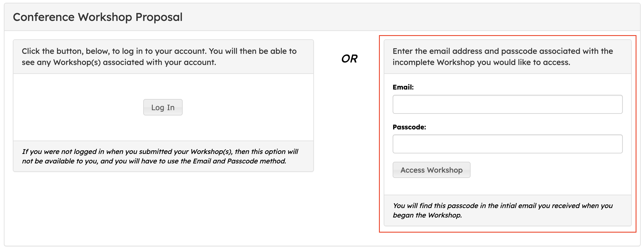Click the Email: field label

pyautogui.click(x=403, y=87)
